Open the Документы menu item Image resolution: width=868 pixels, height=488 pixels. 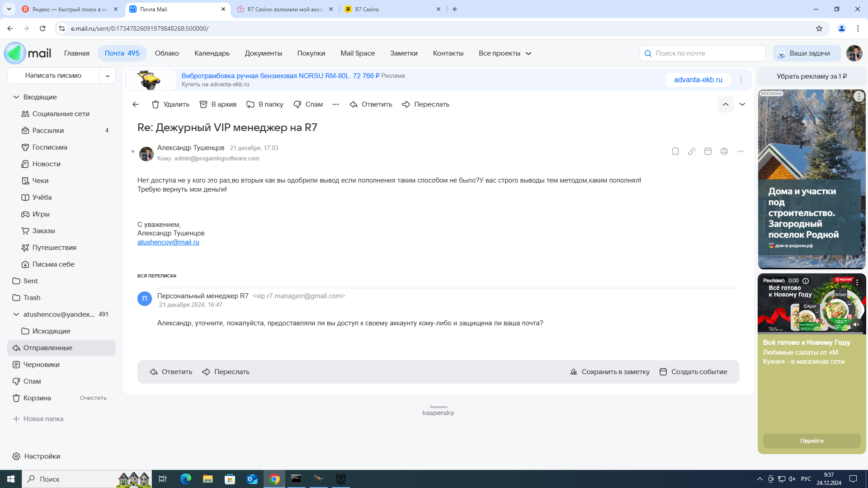click(264, 53)
